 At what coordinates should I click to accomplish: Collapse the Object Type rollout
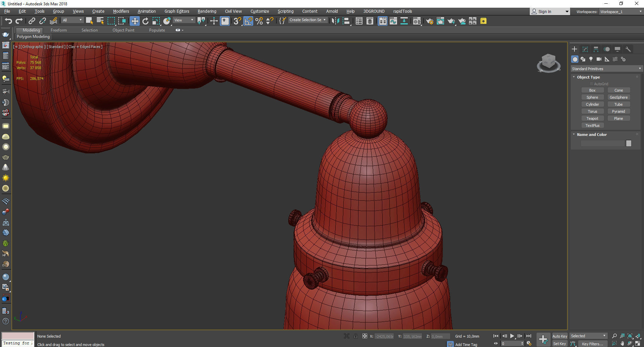tap(588, 77)
